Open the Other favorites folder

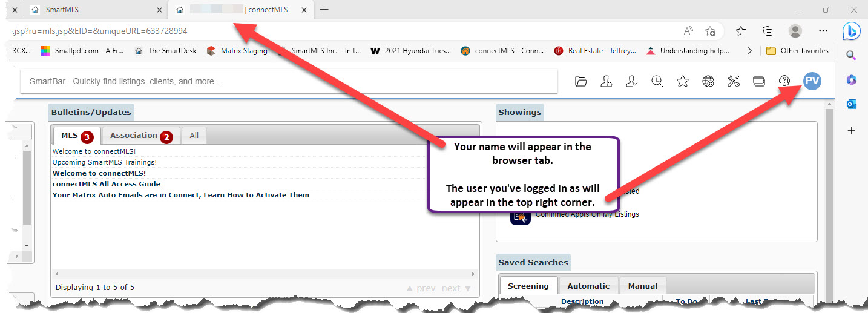pos(797,51)
